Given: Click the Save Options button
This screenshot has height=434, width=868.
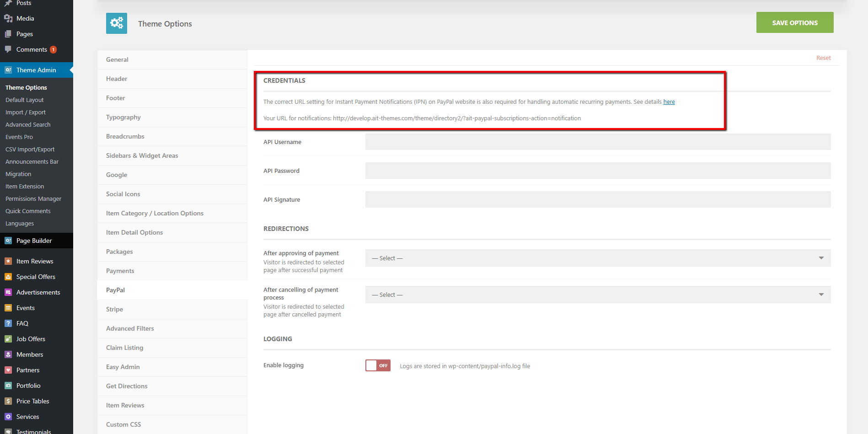Looking at the screenshot, I should click(795, 22).
